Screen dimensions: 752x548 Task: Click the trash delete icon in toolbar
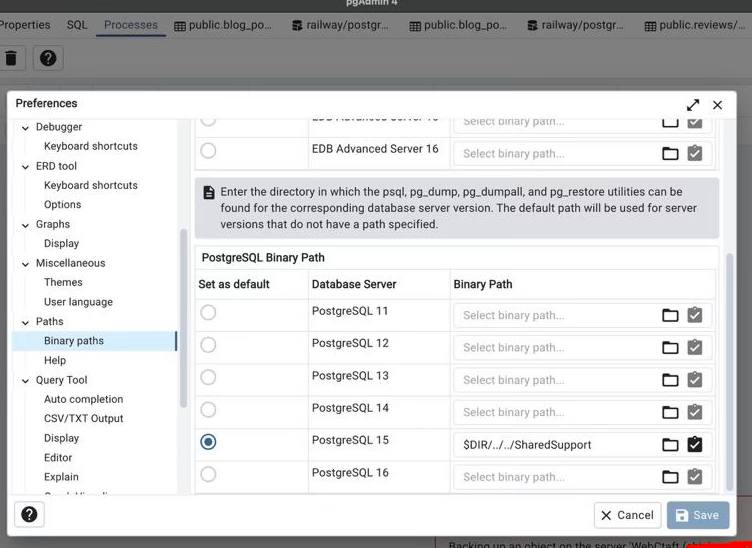(x=11, y=58)
